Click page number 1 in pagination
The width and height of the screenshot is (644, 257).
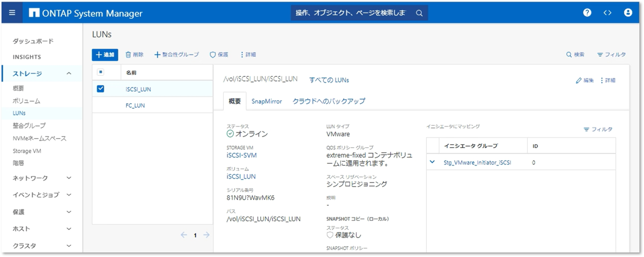tap(195, 235)
